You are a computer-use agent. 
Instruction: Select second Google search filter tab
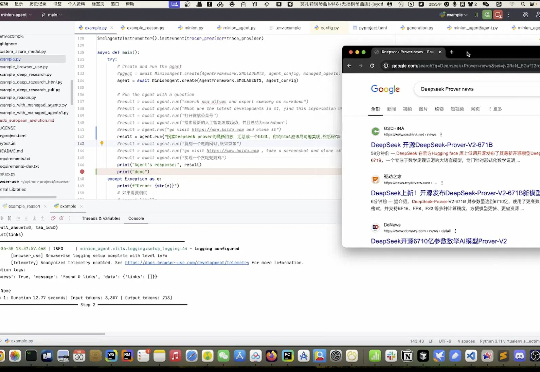(x=392, y=109)
